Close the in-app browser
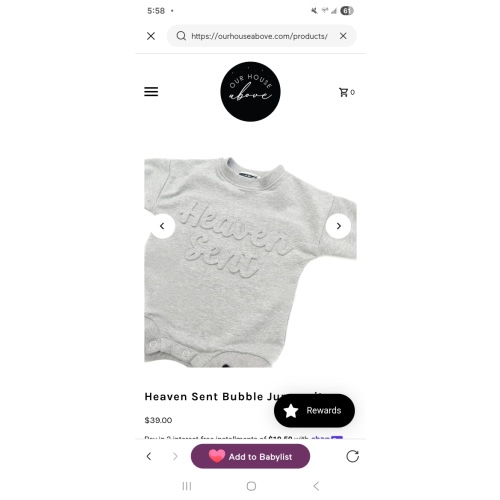 coord(151,36)
